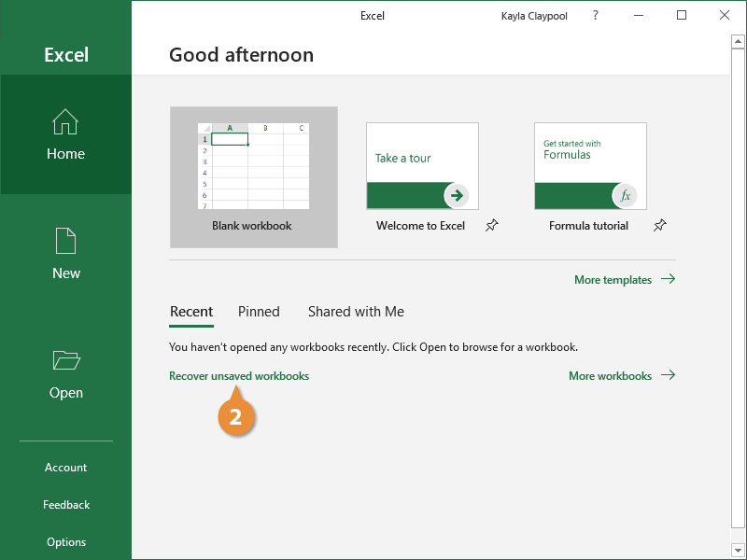Open Account settings from the sidebar
The image size is (747, 560).
pos(65,467)
